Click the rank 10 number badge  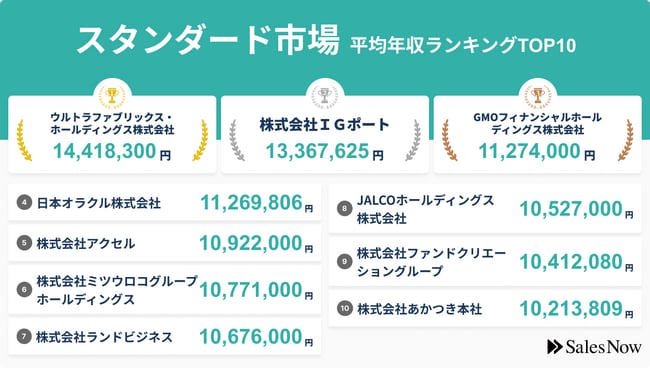[x=344, y=308]
